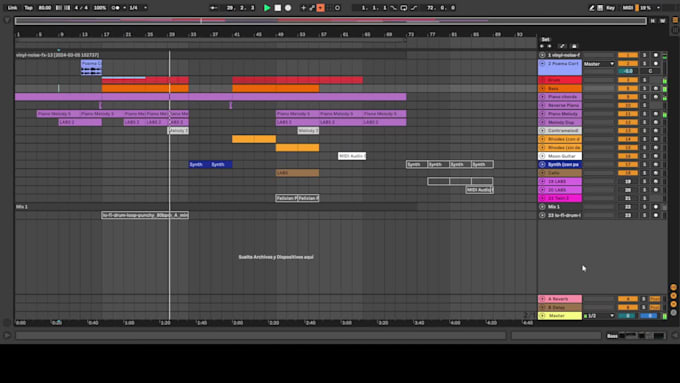680x383 pixels.
Task: Unfold the Moon Guitar track
Action: tap(542, 156)
